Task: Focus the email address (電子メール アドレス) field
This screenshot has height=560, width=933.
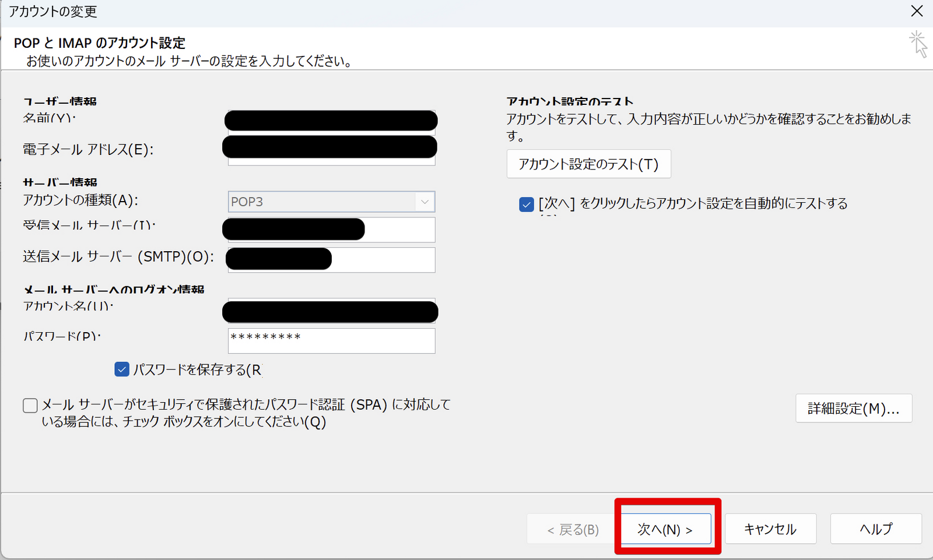Action: point(331,149)
